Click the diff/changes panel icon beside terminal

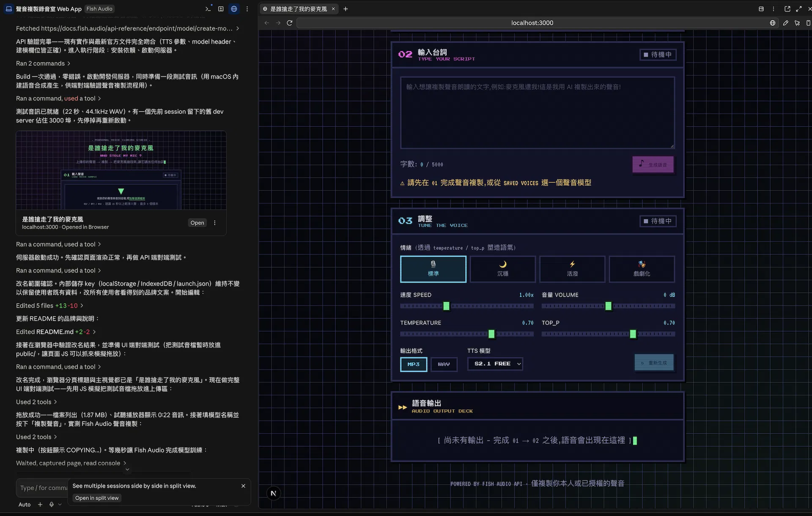point(221,8)
